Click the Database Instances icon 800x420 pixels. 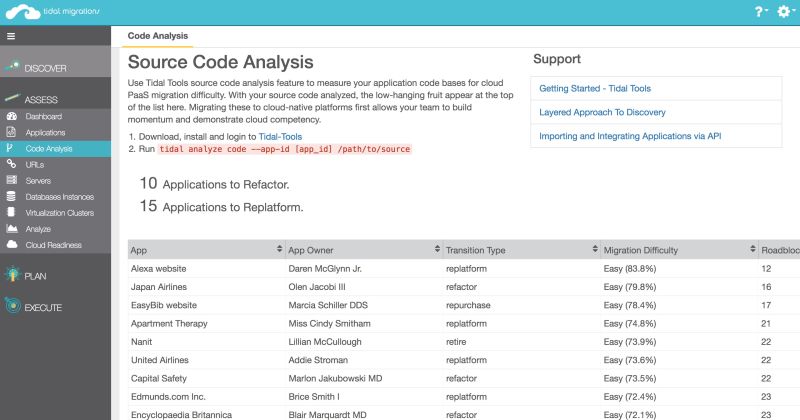coord(11,196)
